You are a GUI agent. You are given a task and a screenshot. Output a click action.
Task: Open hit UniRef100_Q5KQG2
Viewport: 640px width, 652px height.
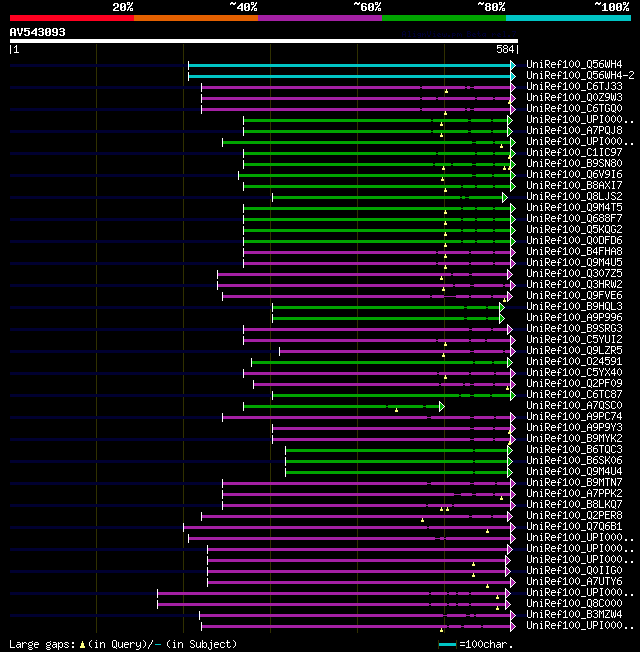(574, 230)
